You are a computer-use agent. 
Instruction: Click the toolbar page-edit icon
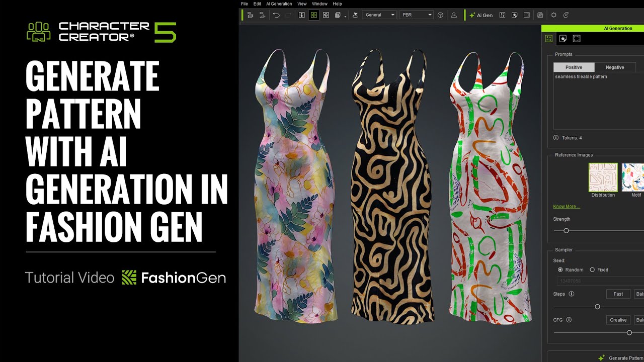540,15
